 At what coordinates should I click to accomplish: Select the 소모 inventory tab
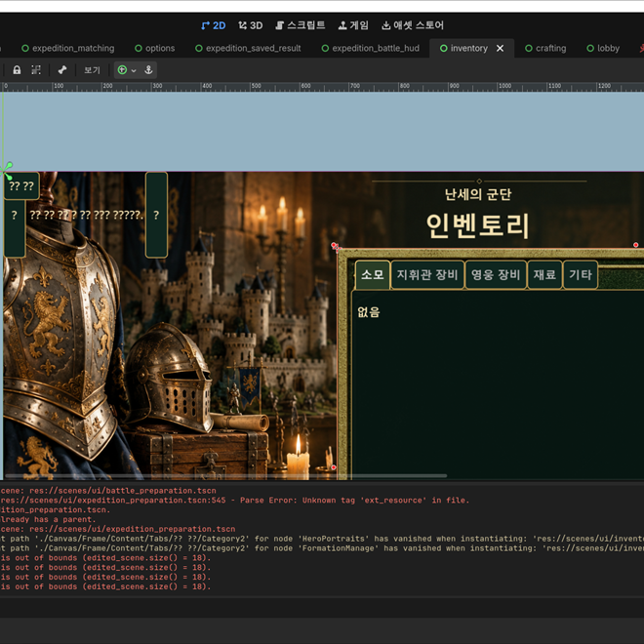(373, 274)
